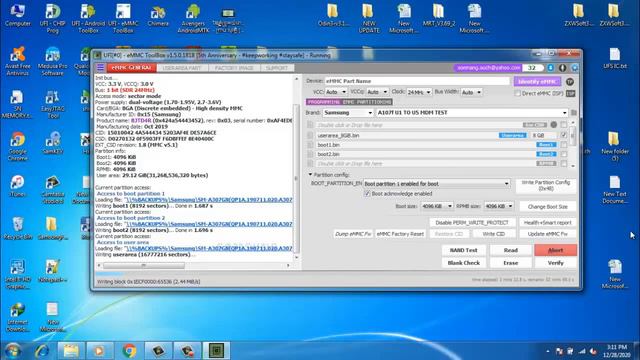This screenshot has width=640, height=360.
Task: Open the Clock 24 MHz dropdown
Action: click(x=419, y=92)
